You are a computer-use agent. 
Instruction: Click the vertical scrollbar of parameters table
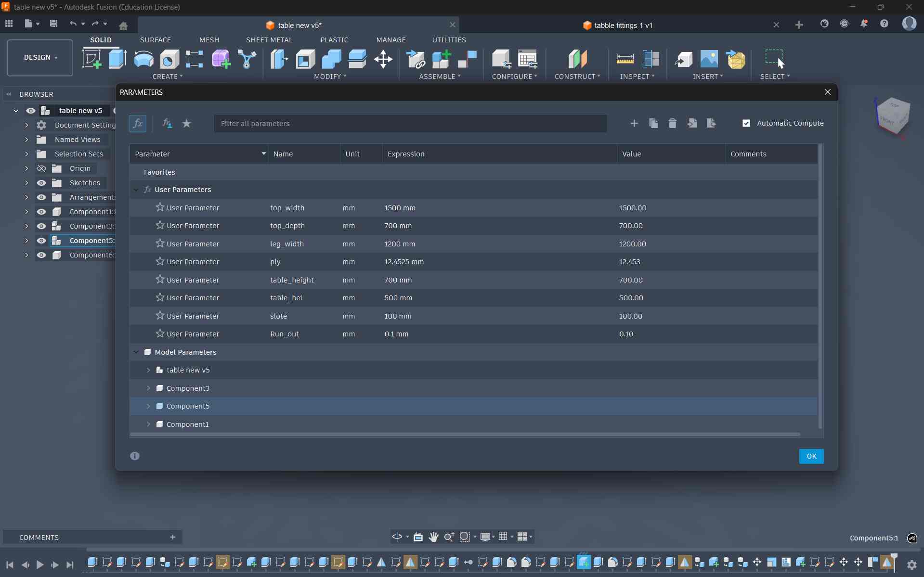[x=820, y=286]
